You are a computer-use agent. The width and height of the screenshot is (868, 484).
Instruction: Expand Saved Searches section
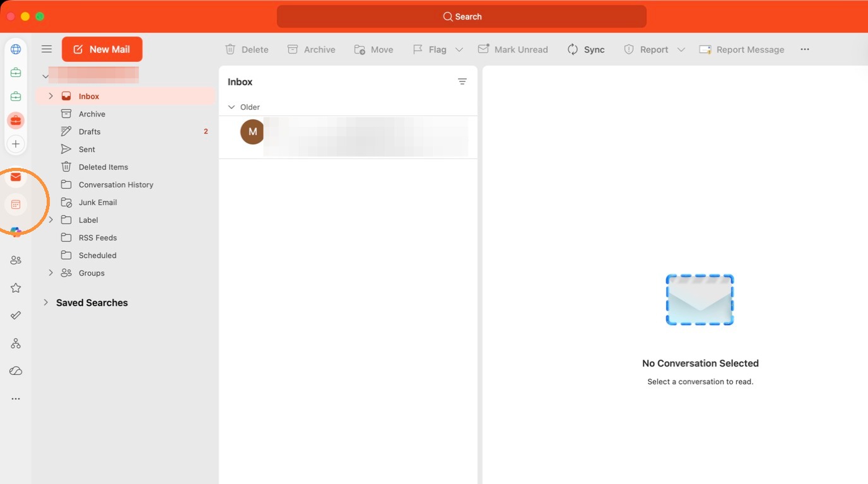[x=45, y=302]
